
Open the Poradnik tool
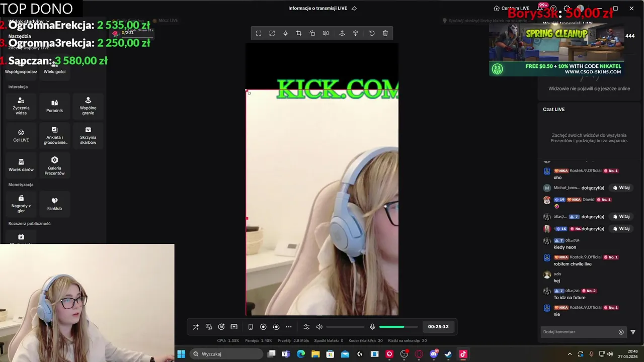tap(54, 106)
